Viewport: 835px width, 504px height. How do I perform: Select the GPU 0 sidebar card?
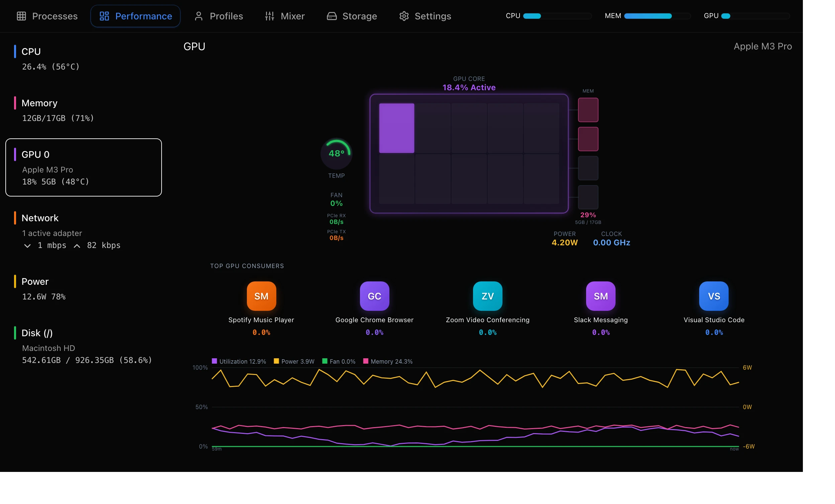84,167
